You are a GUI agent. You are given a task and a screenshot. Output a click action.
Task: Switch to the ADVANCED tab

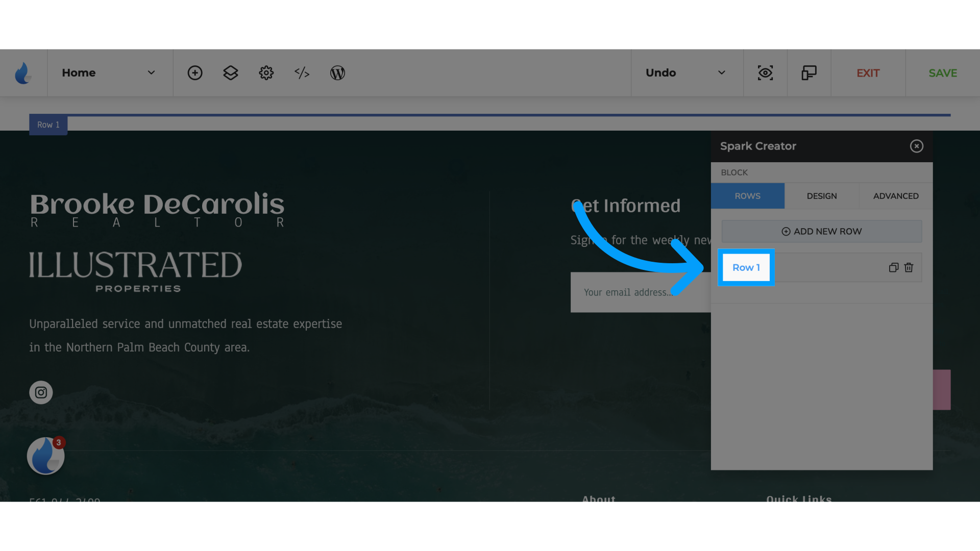[896, 196]
